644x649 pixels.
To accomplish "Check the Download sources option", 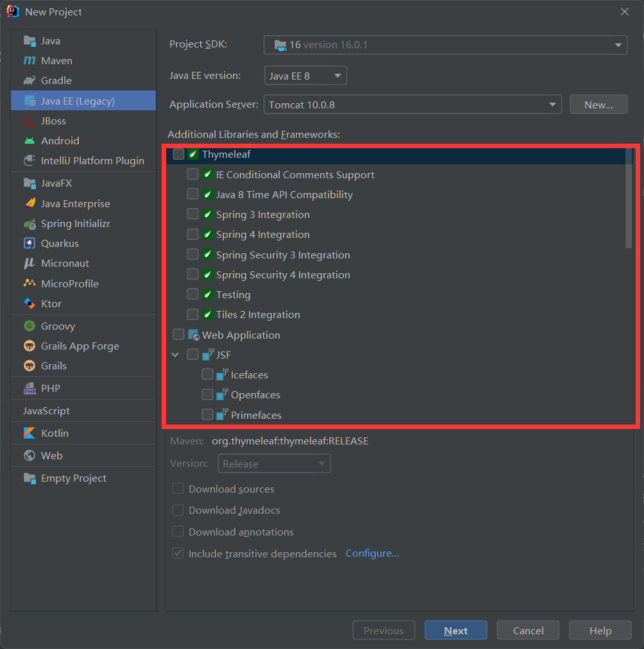I will click(x=178, y=489).
